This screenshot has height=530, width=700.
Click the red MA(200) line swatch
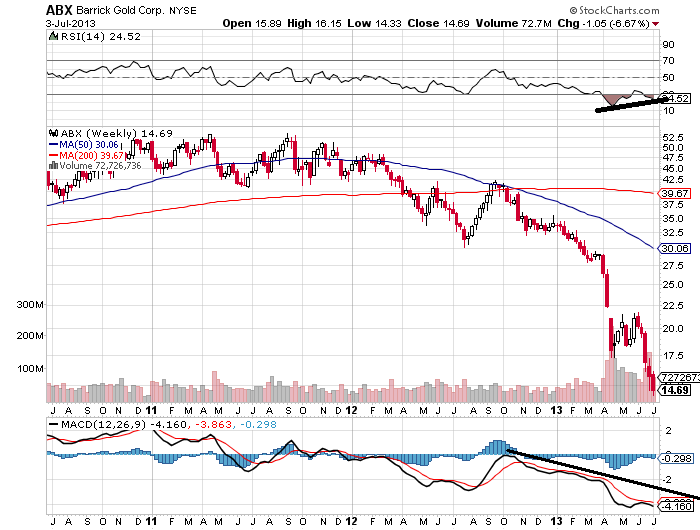click(53, 155)
